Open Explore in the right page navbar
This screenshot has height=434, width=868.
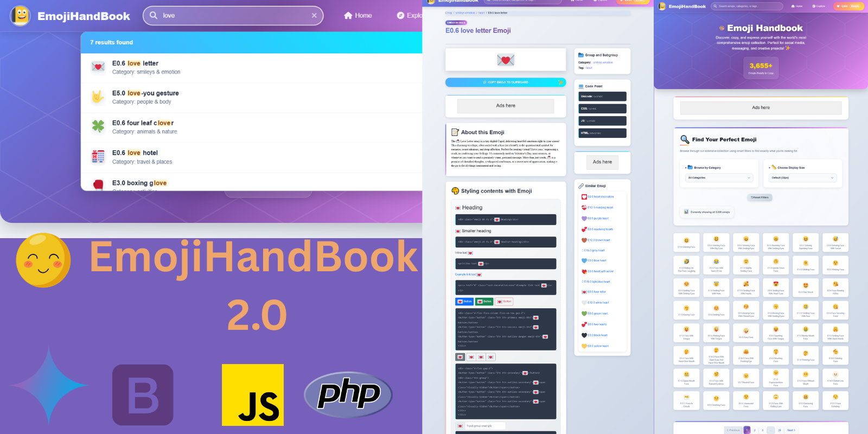pos(819,7)
